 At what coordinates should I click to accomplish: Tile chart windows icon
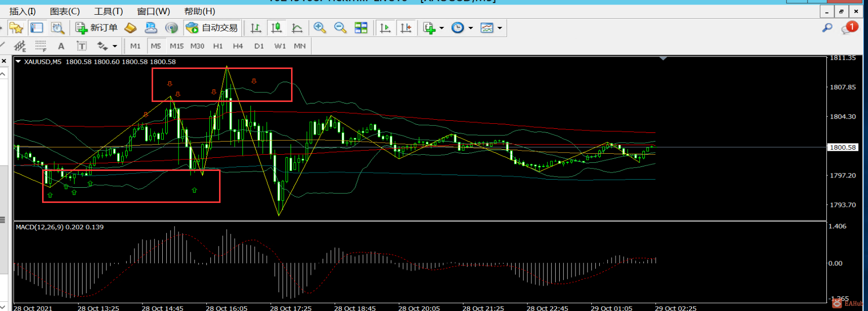[361, 28]
